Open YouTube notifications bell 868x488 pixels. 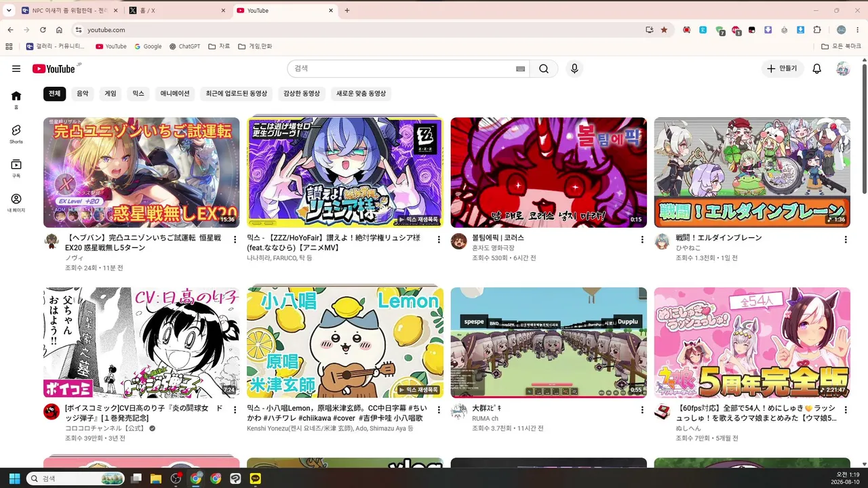click(x=817, y=68)
